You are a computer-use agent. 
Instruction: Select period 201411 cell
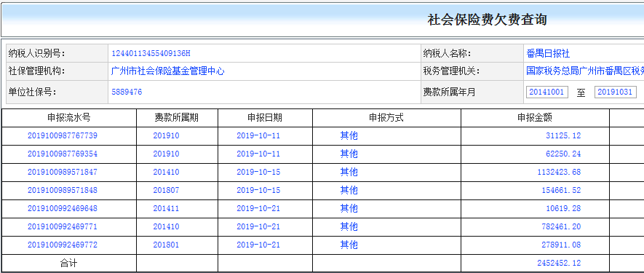pyautogui.click(x=167, y=208)
